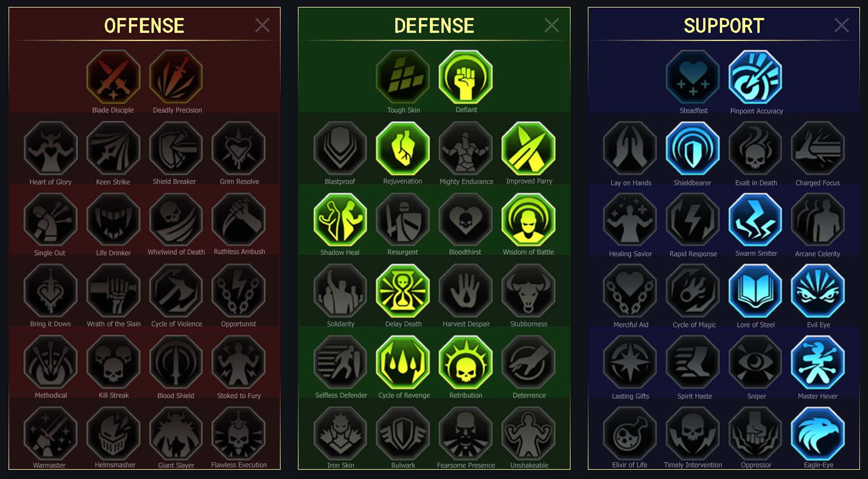
Task: Choose the Heart of Glory mastery
Action: click(x=51, y=148)
